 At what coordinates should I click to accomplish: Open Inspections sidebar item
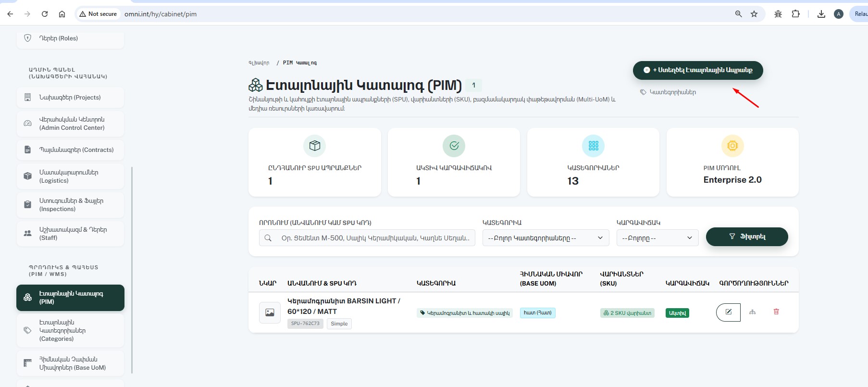(70, 205)
